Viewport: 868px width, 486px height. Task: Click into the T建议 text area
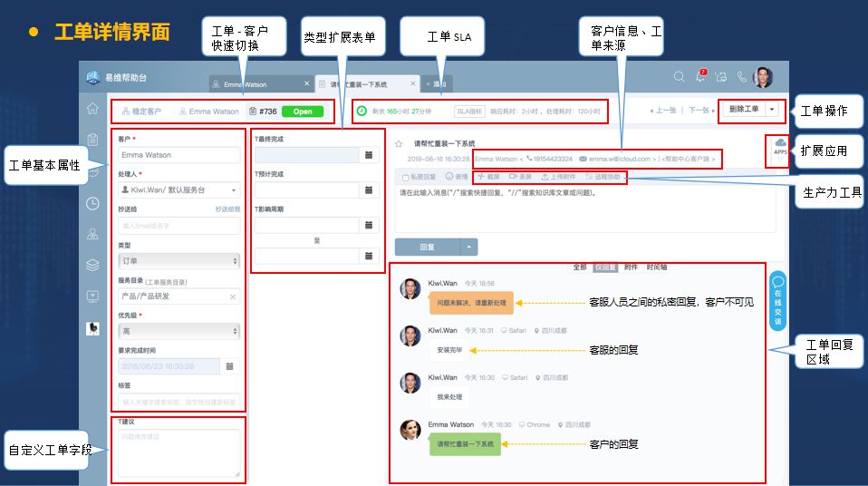(x=179, y=453)
